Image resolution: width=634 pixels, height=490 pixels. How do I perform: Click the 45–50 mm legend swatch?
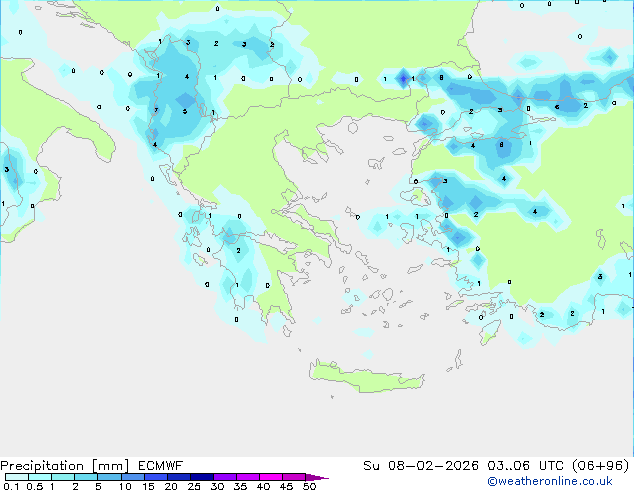pos(294,477)
